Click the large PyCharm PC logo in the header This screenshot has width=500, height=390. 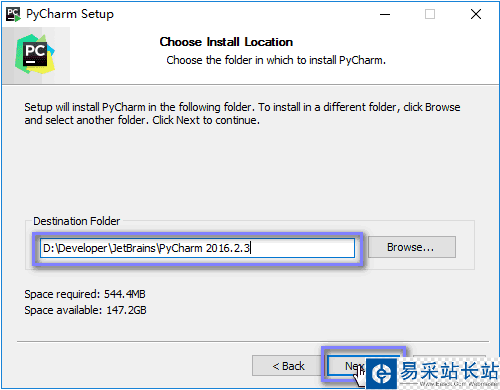(35, 54)
